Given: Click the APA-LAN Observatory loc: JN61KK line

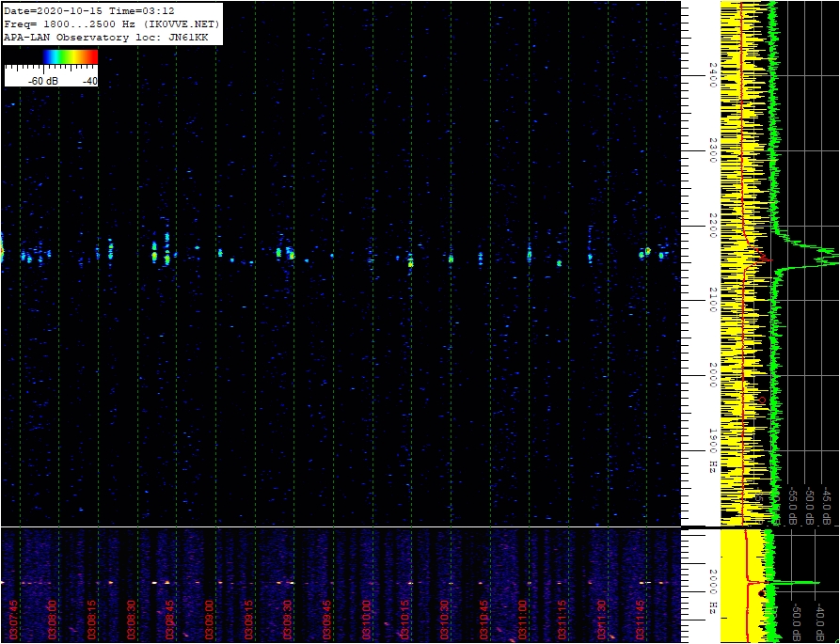Looking at the screenshot, I should click(x=105, y=38).
